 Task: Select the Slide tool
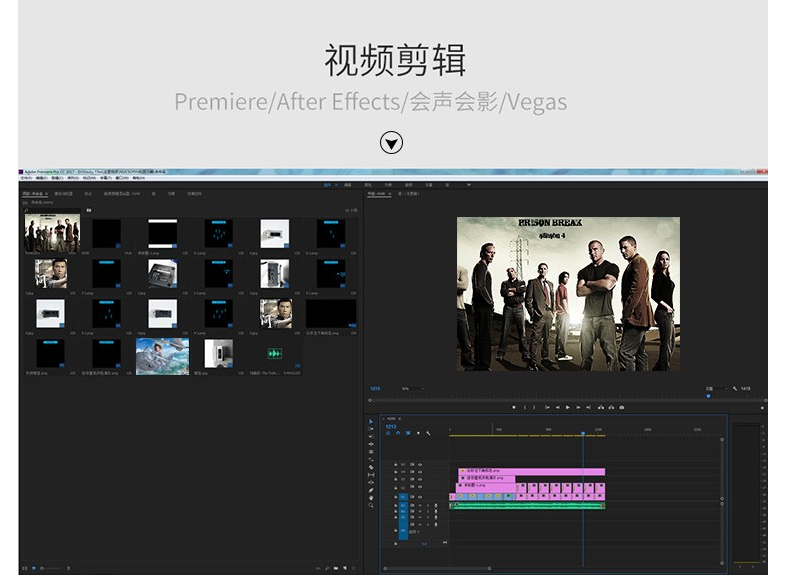click(x=371, y=482)
